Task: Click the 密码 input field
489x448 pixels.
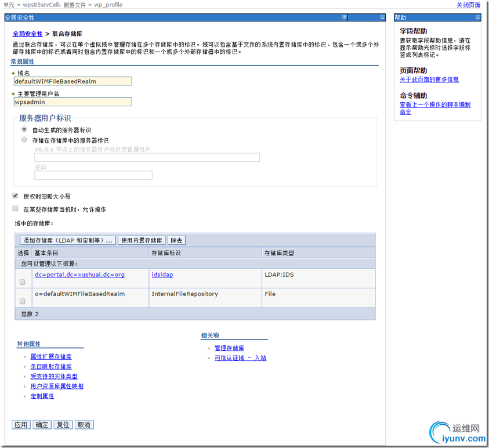Action: [x=93, y=175]
